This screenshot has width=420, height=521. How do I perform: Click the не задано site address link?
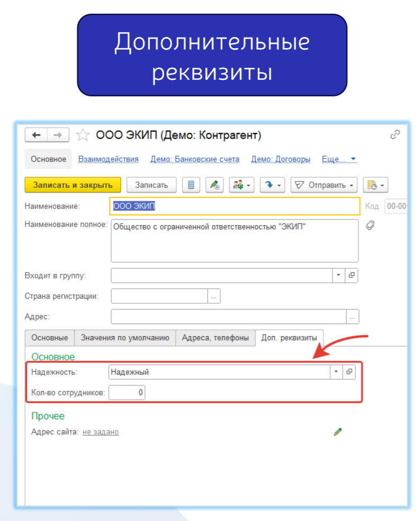(101, 432)
